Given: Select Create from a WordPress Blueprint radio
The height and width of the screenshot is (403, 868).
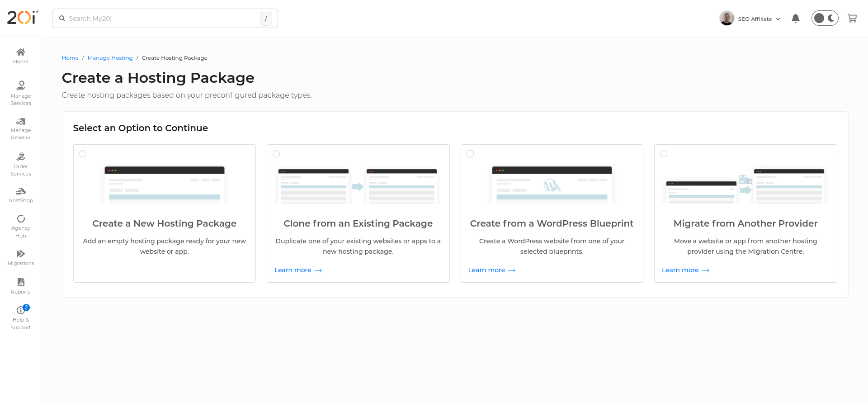Looking at the screenshot, I should coord(470,154).
